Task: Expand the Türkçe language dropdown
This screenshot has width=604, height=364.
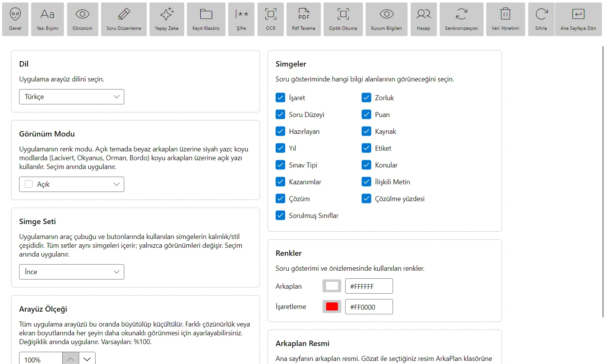Action: [x=71, y=97]
